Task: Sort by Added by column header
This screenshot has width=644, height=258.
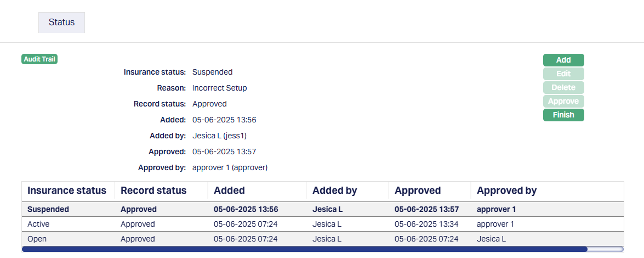Action: click(334, 190)
